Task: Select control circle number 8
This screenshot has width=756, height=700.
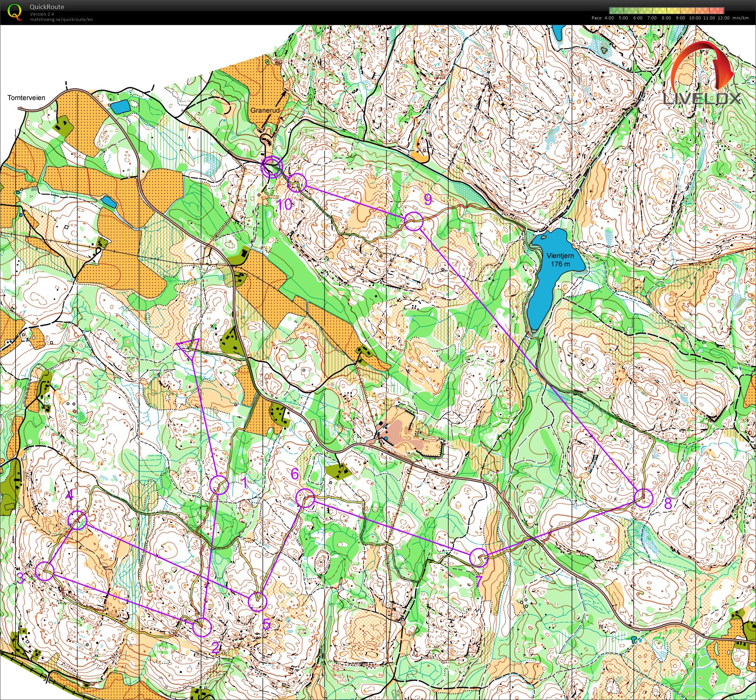Action: point(644,498)
